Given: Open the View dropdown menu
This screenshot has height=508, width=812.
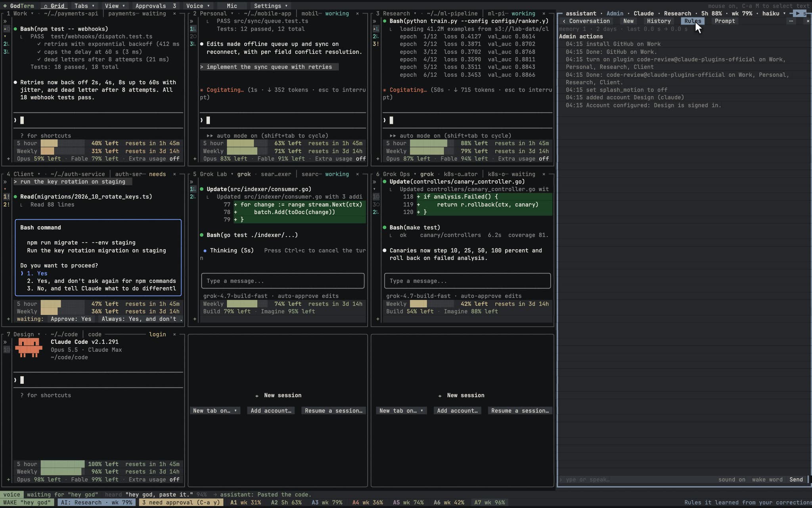Looking at the screenshot, I should coord(115,6).
